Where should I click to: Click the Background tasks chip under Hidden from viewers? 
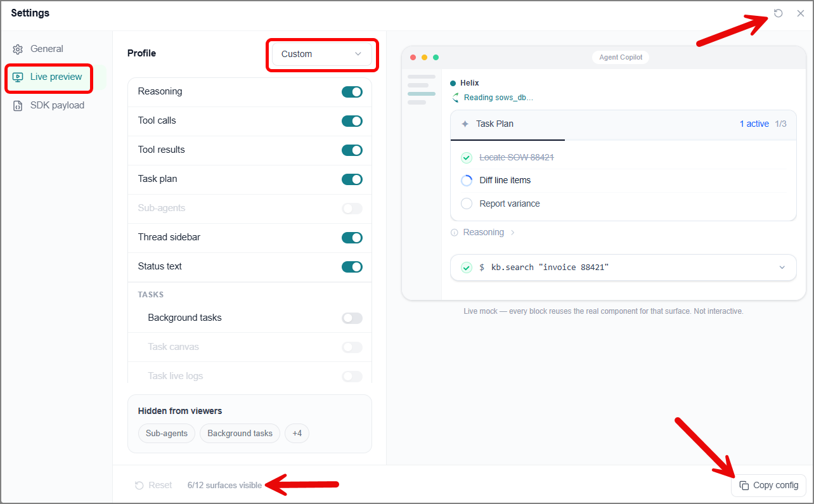240,434
